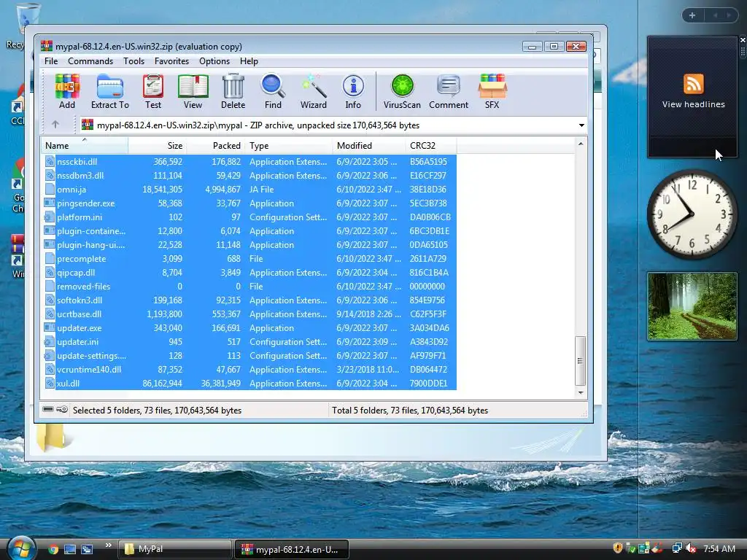Viewport: 747px width, 560px height.
Task: Sort by the Packed column header
Action: [x=215, y=145]
